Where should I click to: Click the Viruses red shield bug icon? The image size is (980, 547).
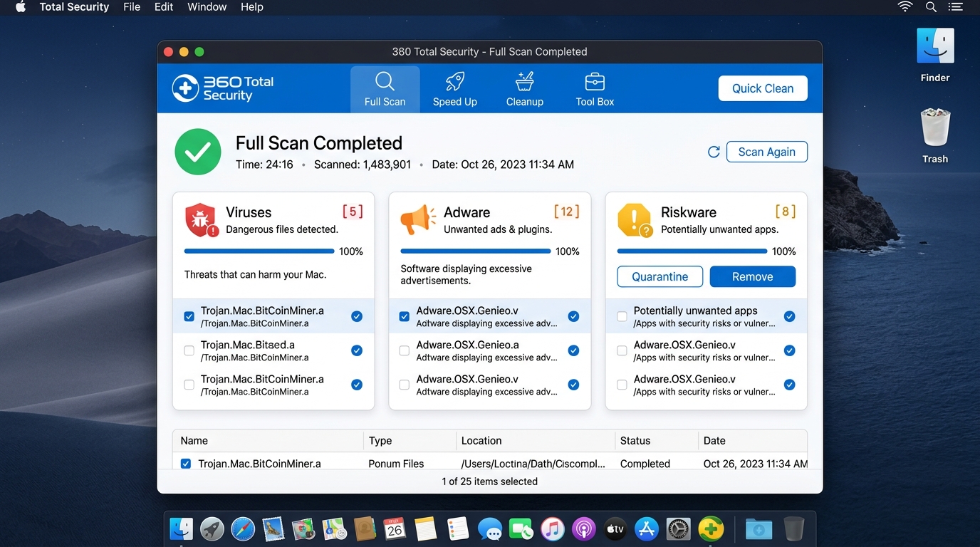[x=201, y=220]
